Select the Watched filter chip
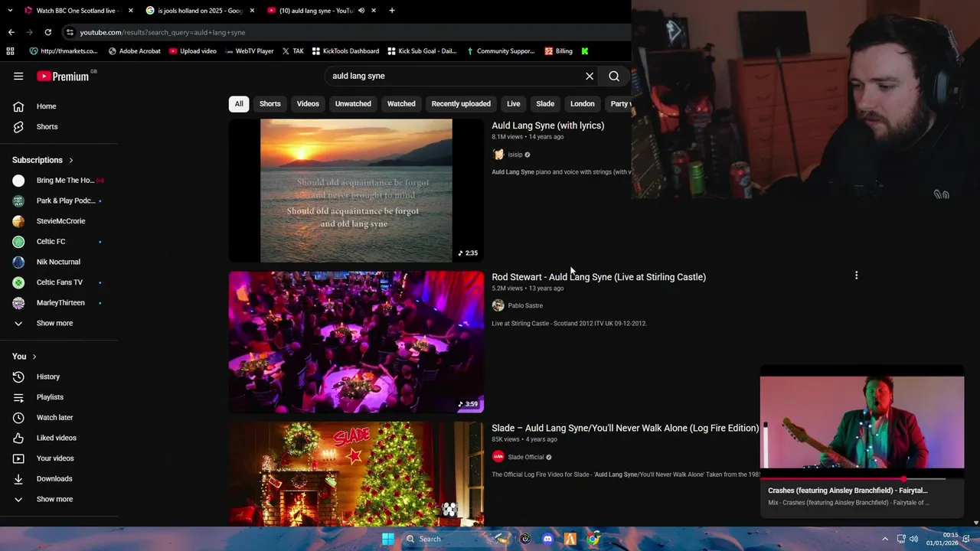This screenshot has height=551, width=980. (401, 103)
